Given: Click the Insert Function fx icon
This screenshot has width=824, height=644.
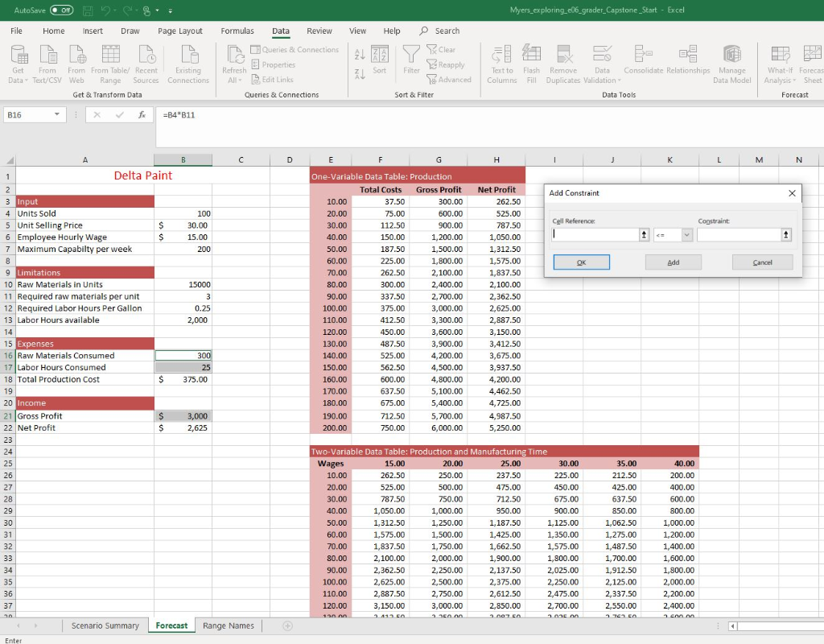Looking at the screenshot, I should 142,114.
